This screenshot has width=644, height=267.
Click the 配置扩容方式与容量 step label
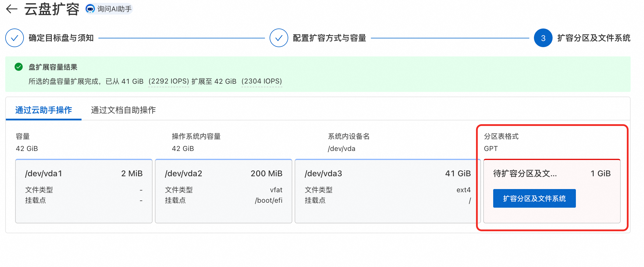pyautogui.click(x=329, y=38)
